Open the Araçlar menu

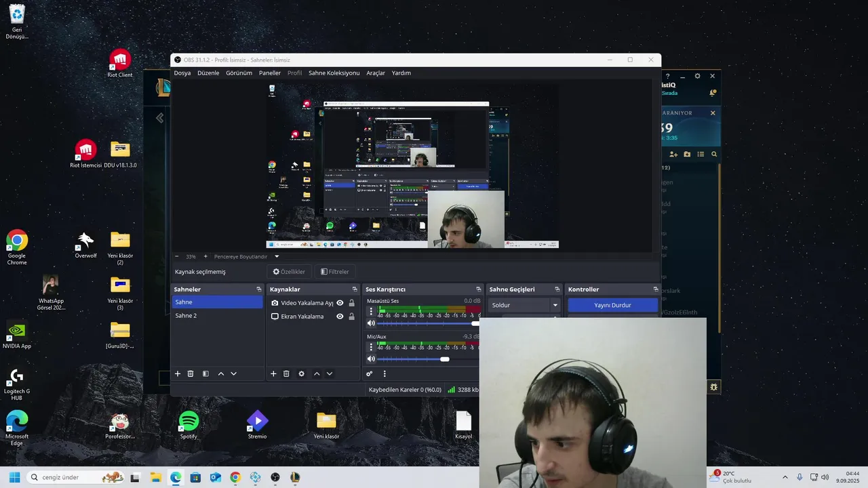click(376, 73)
